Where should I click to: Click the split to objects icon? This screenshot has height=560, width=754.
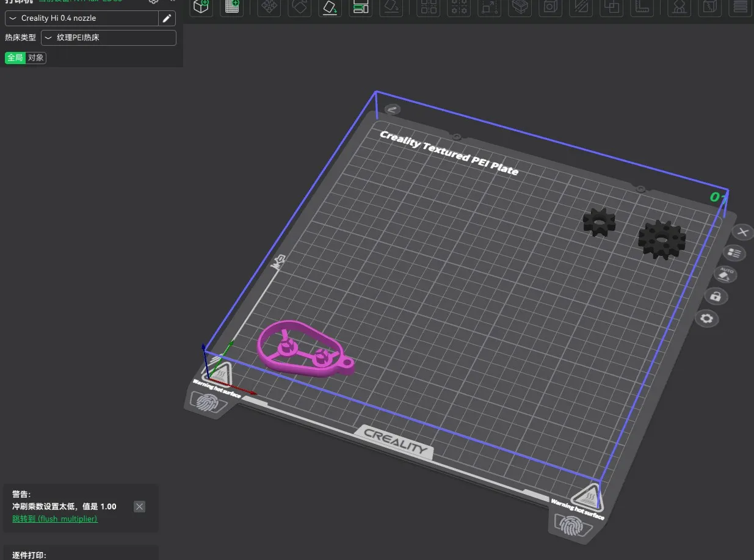pyautogui.click(x=429, y=6)
